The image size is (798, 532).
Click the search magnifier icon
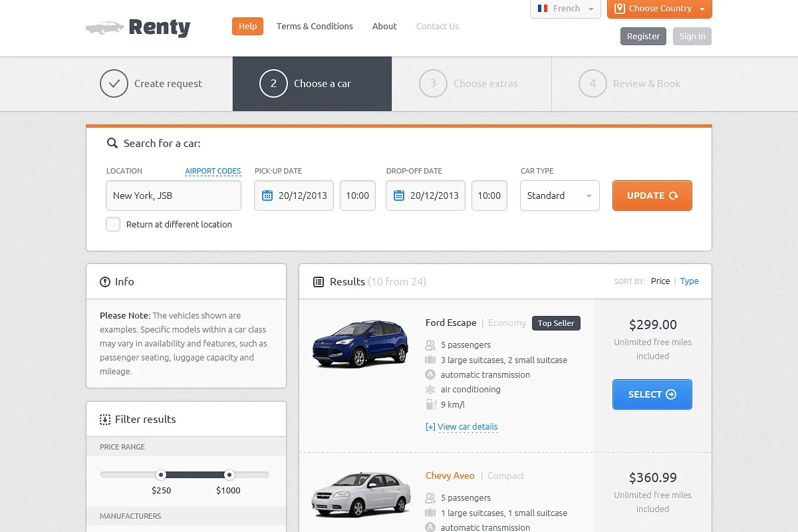[112, 143]
